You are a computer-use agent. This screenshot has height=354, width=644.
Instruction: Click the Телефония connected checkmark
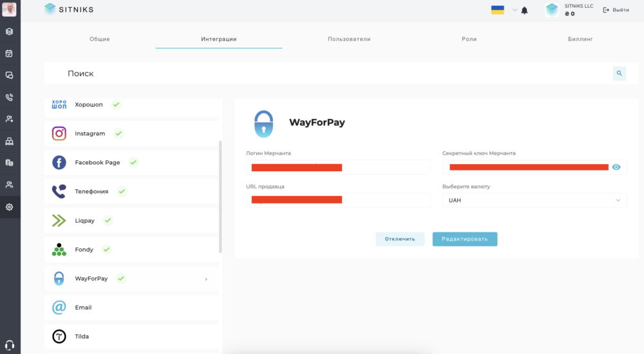pyautogui.click(x=122, y=191)
